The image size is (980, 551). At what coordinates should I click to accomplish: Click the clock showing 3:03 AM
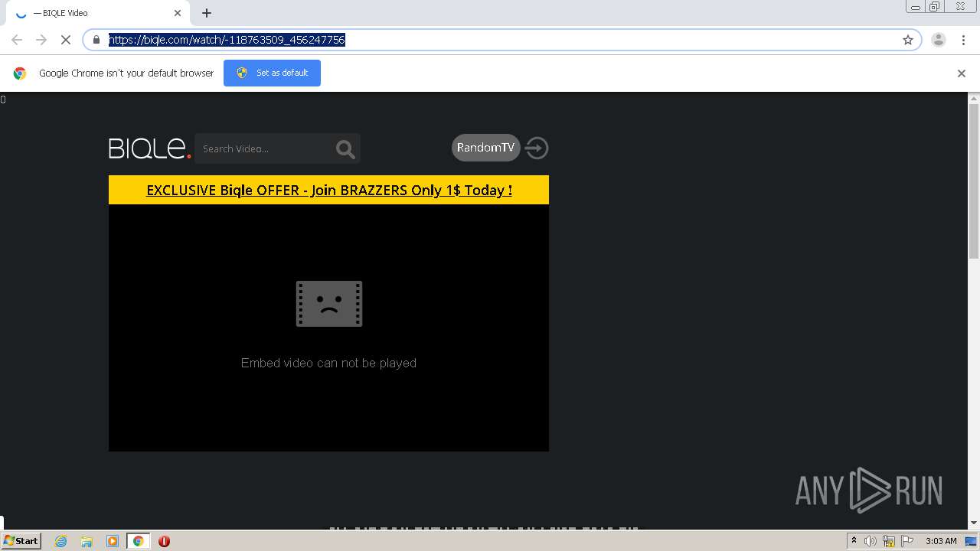[941, 541]
